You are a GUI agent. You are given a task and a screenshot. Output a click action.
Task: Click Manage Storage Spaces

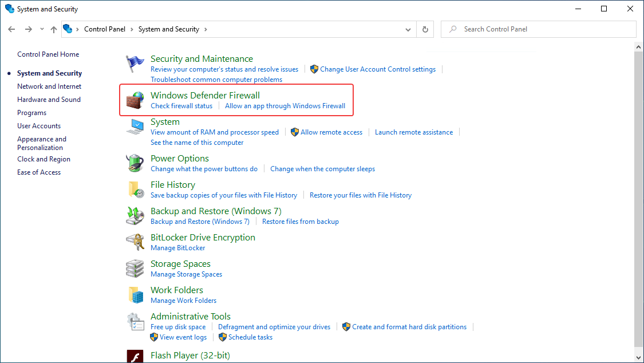[186, 274]
